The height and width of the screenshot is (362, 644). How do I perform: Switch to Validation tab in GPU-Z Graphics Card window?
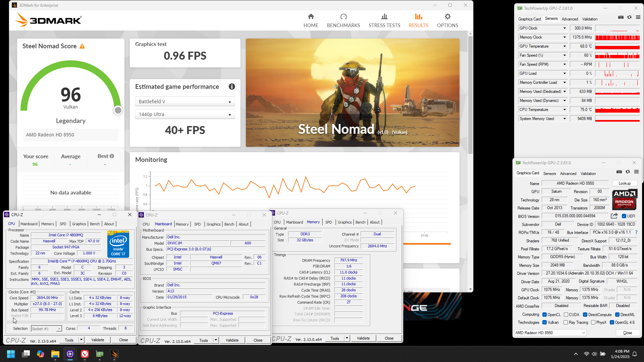(x=588, y=174)
